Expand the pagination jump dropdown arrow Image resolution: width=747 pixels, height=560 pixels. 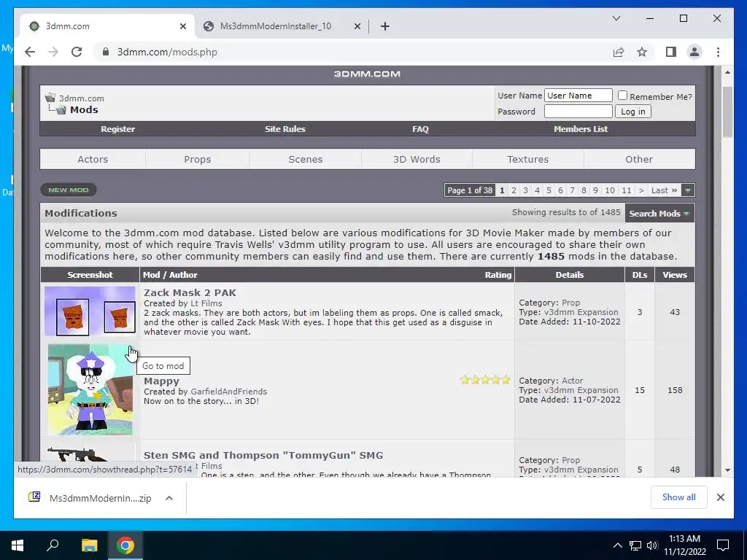[687, 190]
